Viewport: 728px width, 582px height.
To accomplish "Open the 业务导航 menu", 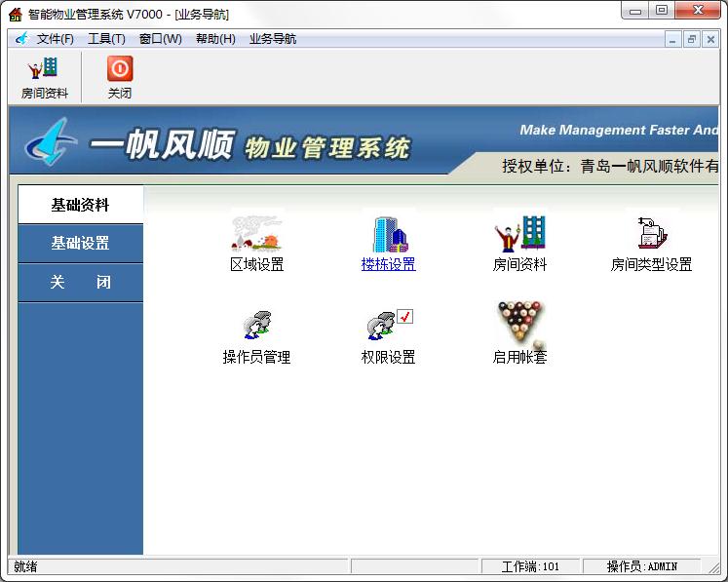I will [273, 39].
